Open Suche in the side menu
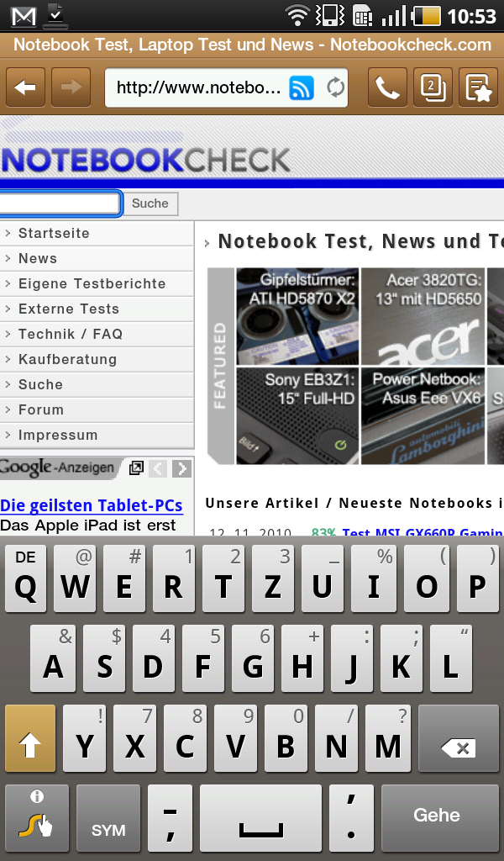The width and height of the screenshot is (504, 861). coord(97,385)
